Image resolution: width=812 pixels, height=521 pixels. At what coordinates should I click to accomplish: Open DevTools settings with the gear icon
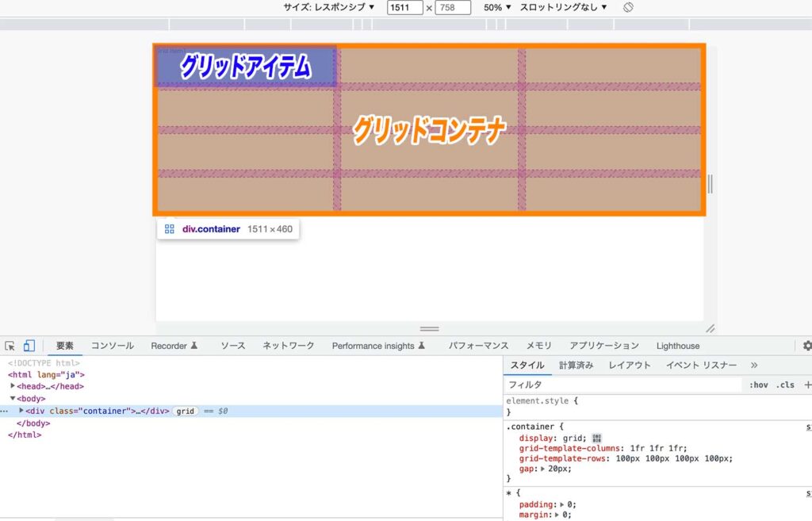(x=807, y=346)
